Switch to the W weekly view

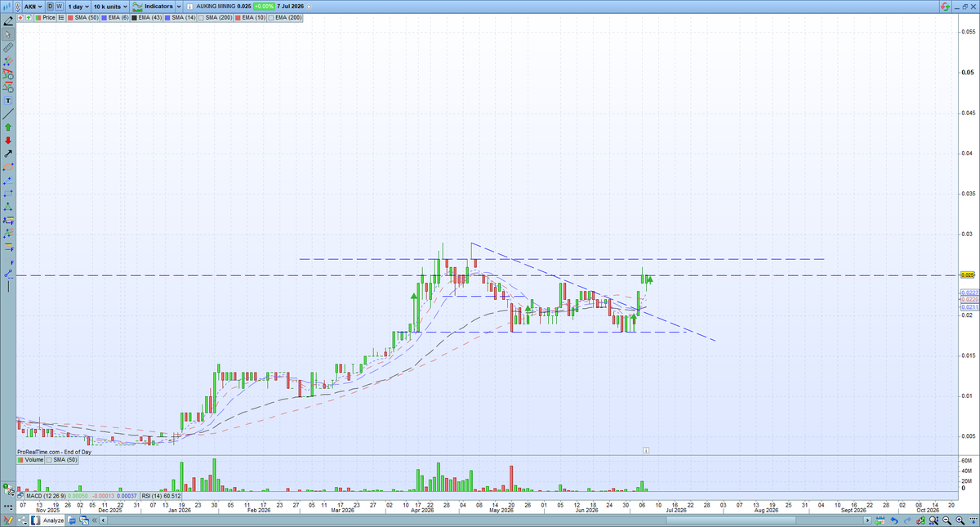coord(59,7)
